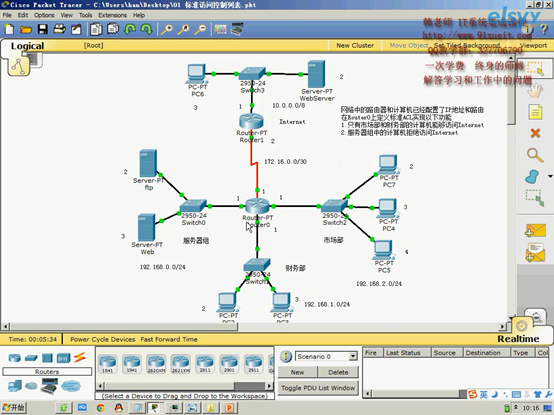Screen dimensions: 554x415
Task: Save the topology with floppy disk icon
Action: 43,29
